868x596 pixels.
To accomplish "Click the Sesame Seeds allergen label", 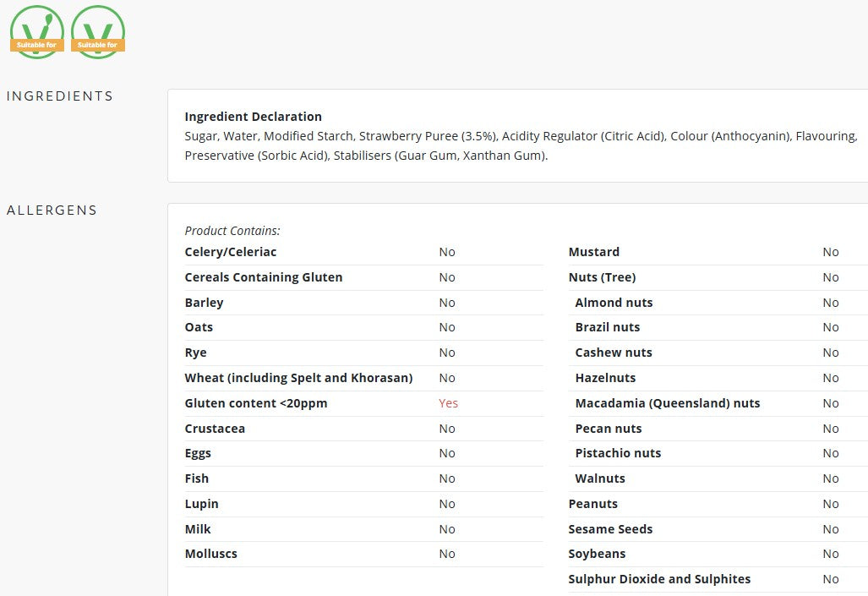I will pos(610,529).
